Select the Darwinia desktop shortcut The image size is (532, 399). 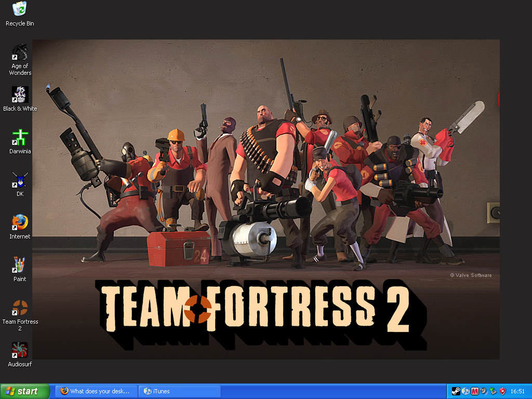20,138
